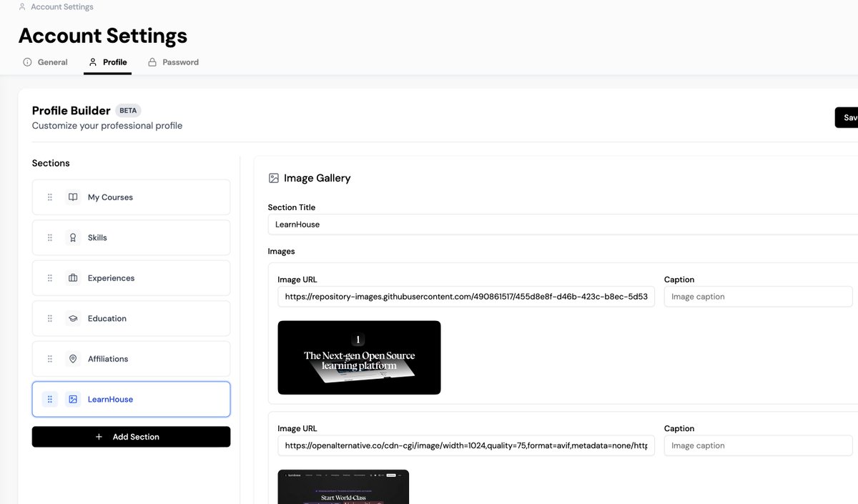858x504 pixels.
Task: Click the Account Settings breadcrumb link
Action: (62, 7)
